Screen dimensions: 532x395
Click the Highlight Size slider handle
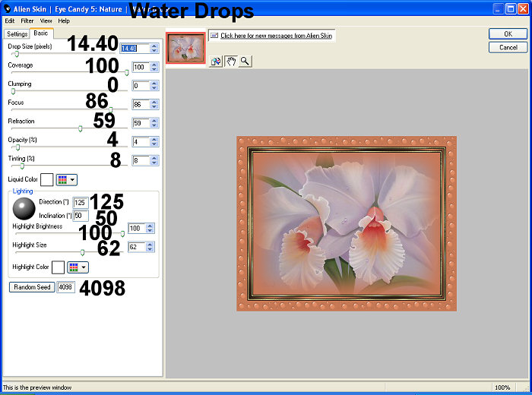[x=82, y=252]
